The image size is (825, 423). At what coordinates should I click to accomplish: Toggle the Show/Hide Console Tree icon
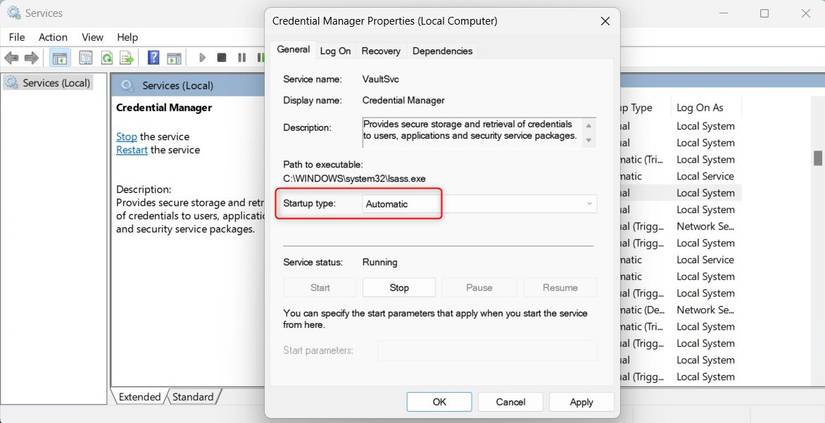pos(60,58)
